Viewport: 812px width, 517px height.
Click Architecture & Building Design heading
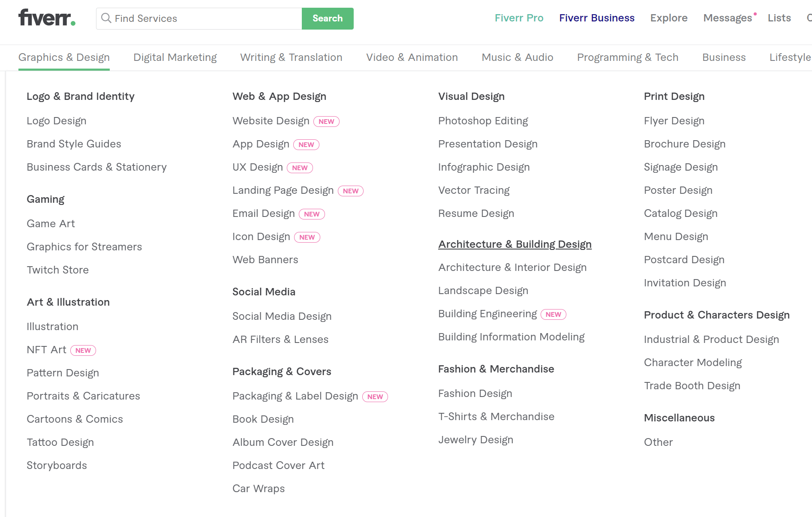coord(515,244)
